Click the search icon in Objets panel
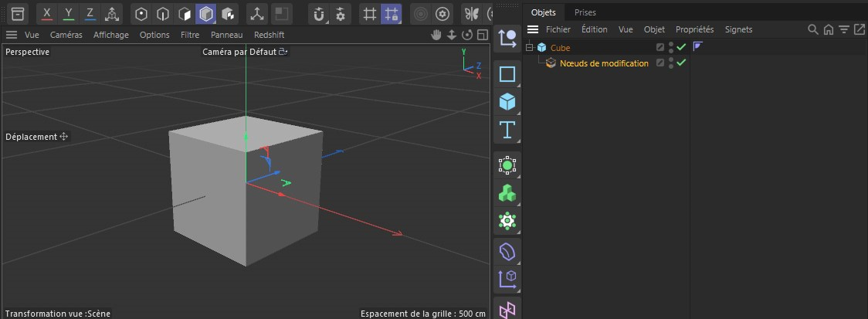 tap(812, 29)
